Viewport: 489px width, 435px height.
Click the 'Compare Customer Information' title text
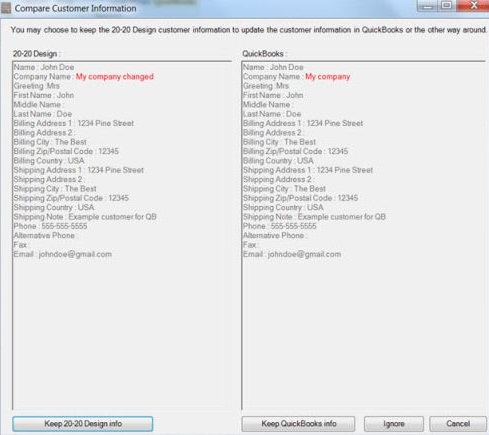[76, 8]
